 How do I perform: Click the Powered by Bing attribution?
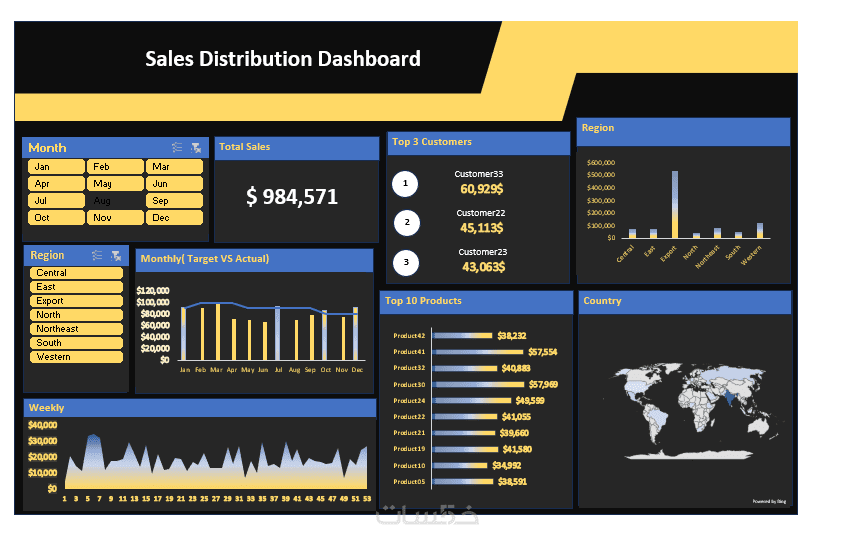click(769, 501)
